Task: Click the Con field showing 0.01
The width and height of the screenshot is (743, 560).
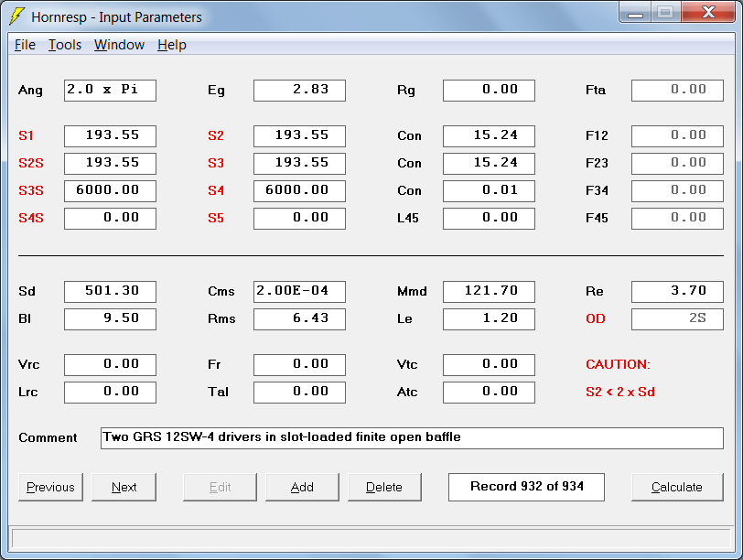Action: point(489,191)
